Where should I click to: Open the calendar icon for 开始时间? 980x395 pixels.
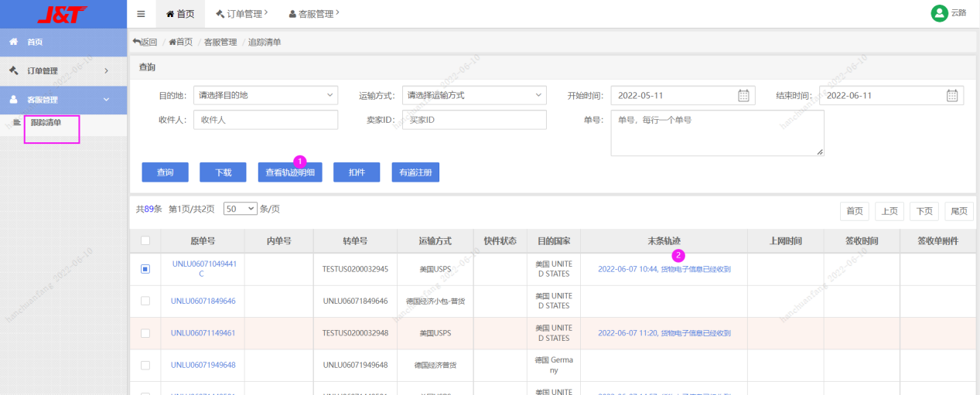coord(743,96)
